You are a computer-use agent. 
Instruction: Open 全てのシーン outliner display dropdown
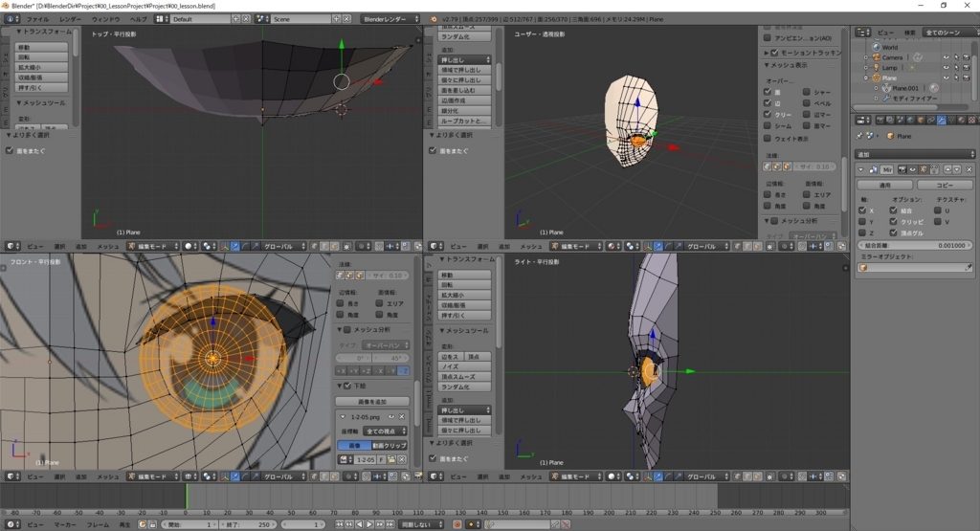(951, 32)
